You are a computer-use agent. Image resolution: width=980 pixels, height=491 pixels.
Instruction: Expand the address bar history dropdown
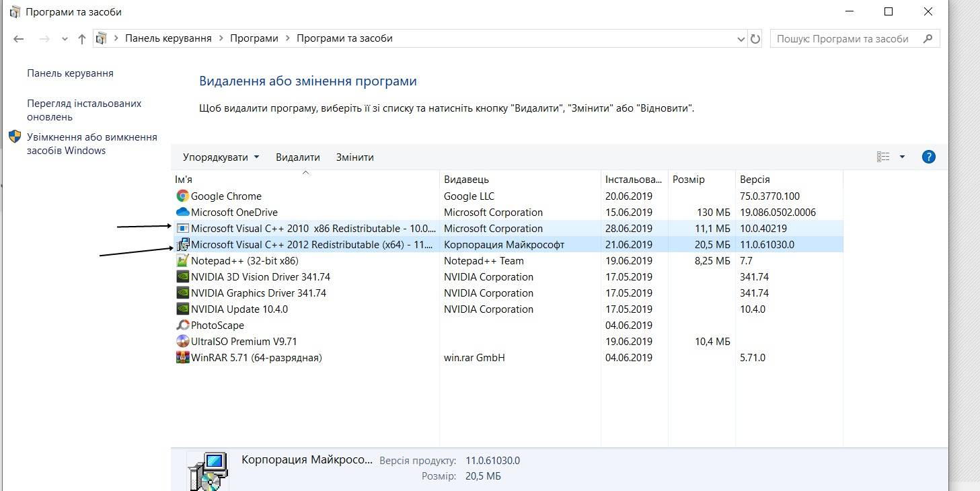[x=742, y=39]
